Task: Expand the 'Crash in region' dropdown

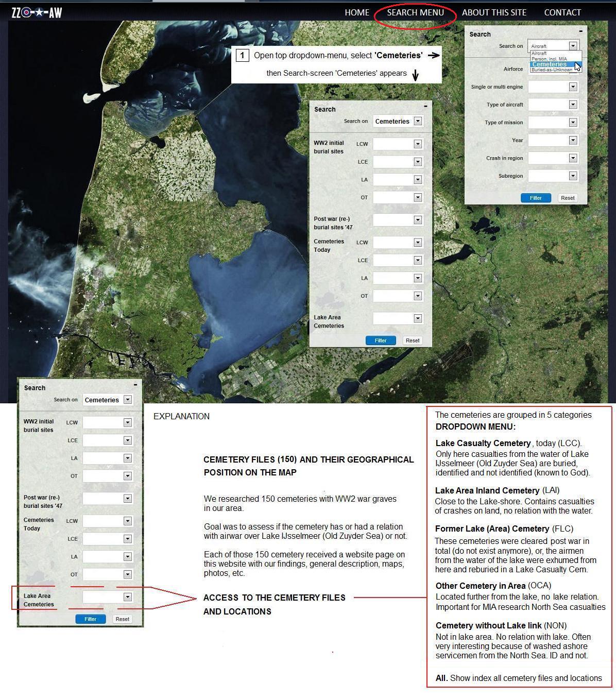Action: pyautogui.click(x=572, y=158)
